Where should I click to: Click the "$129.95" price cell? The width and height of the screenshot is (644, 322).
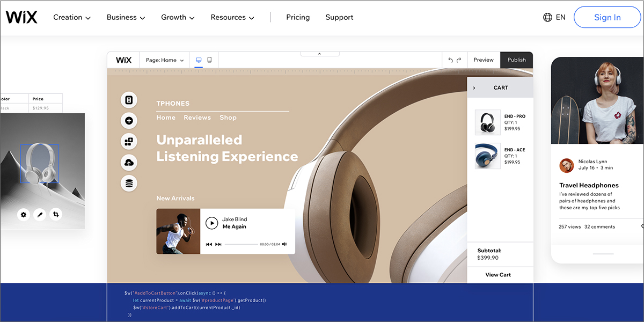coord(46,108)
